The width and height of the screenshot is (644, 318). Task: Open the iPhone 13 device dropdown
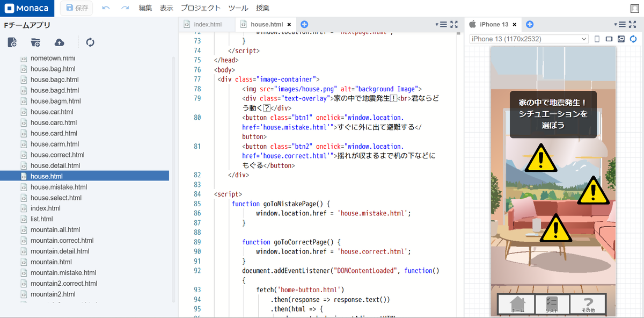click(x=529, y=39)
